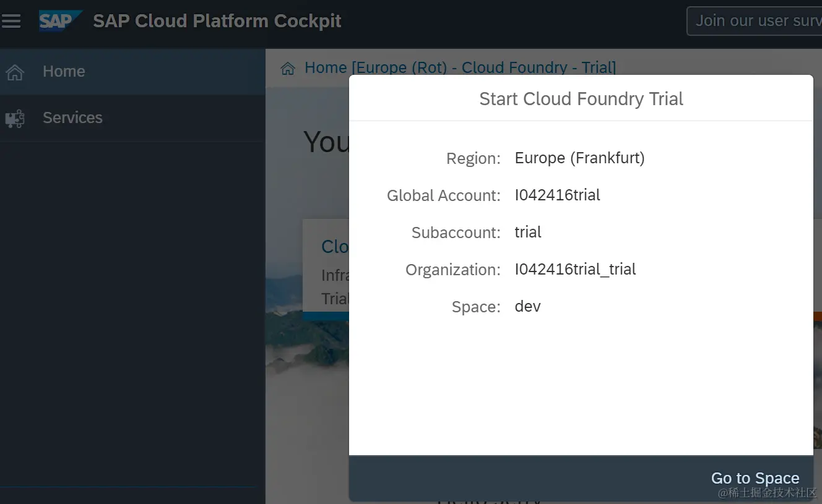Select the Organization value I042416trial_trial

tap(575, 270)
